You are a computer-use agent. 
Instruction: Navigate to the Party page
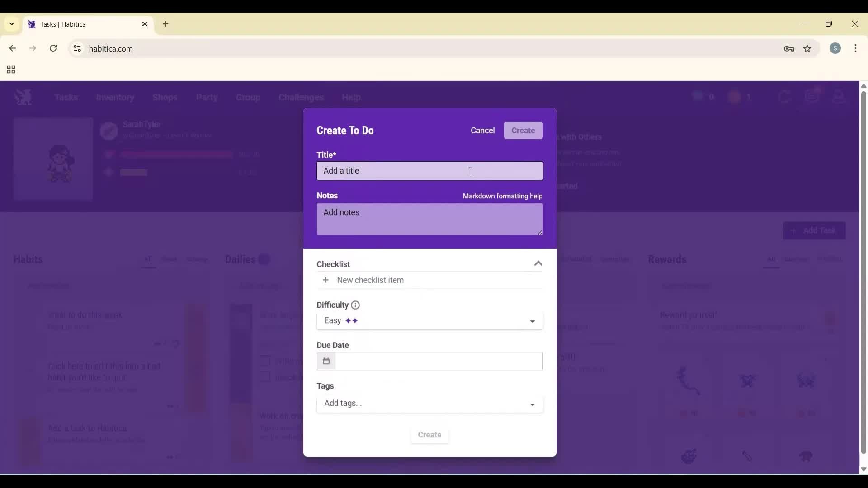207,98
